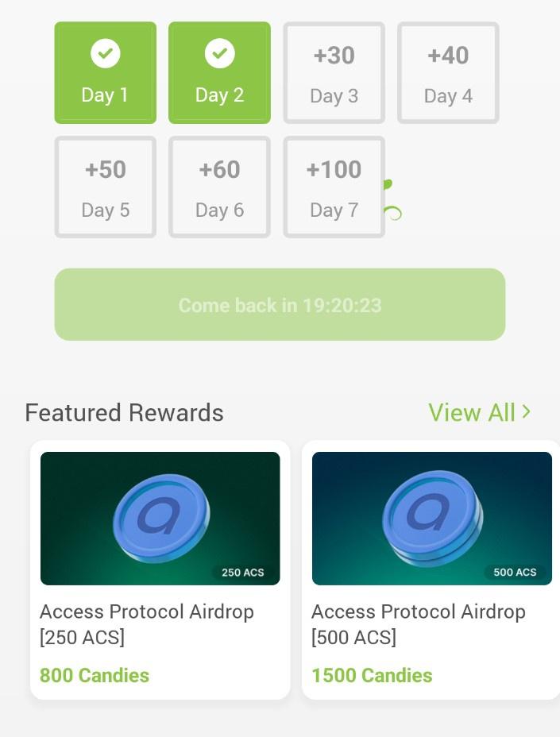Tap the 250 ACS badge on the image
This screenshot has width=560, height=737.
pos(242,572)
